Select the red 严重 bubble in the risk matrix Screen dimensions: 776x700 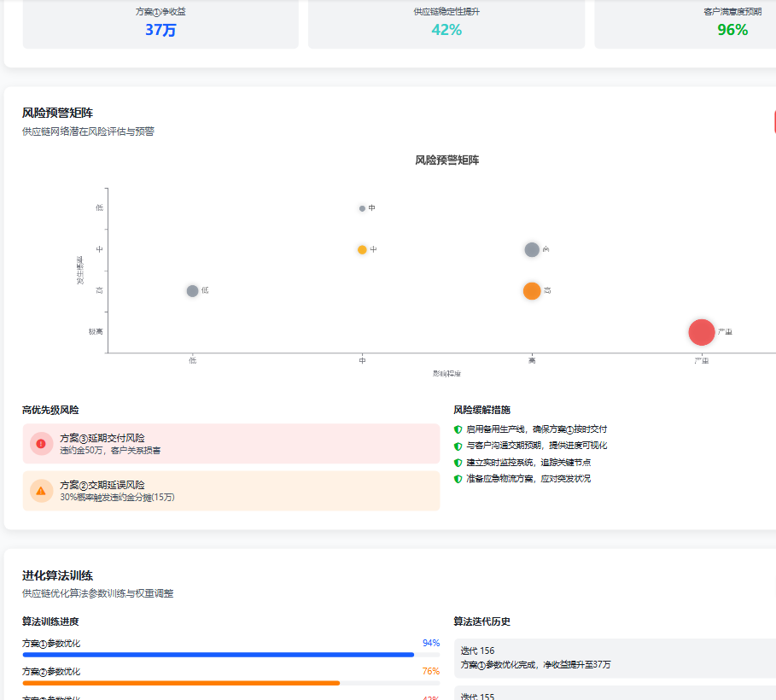tap(701, 332)
